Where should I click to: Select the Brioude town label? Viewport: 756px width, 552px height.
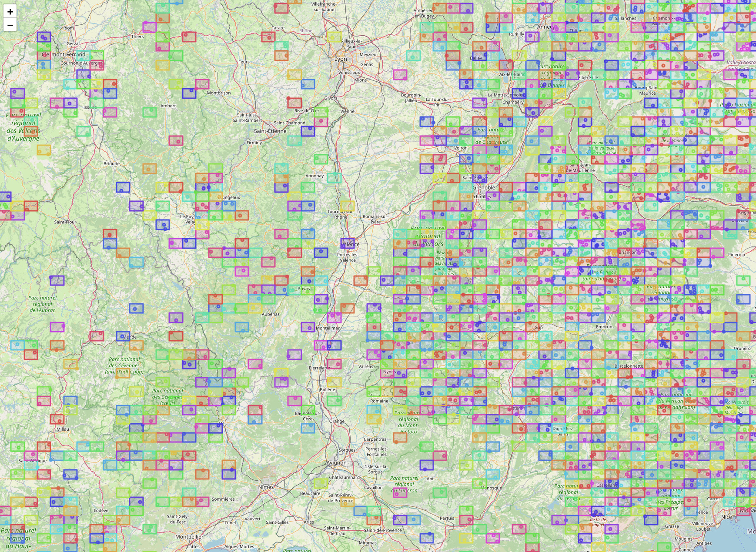(x=111, y=164)
